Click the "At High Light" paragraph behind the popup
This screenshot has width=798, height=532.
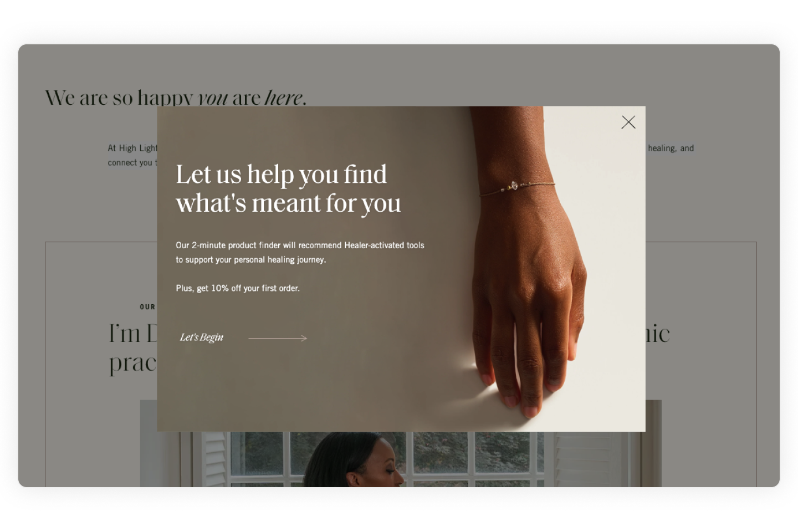[132, 155]
